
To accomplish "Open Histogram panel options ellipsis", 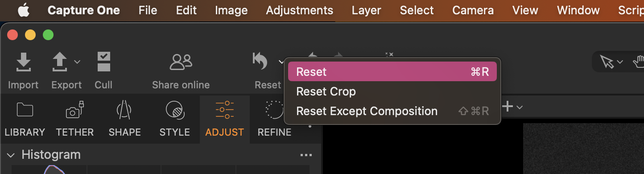I will point(306,155).
